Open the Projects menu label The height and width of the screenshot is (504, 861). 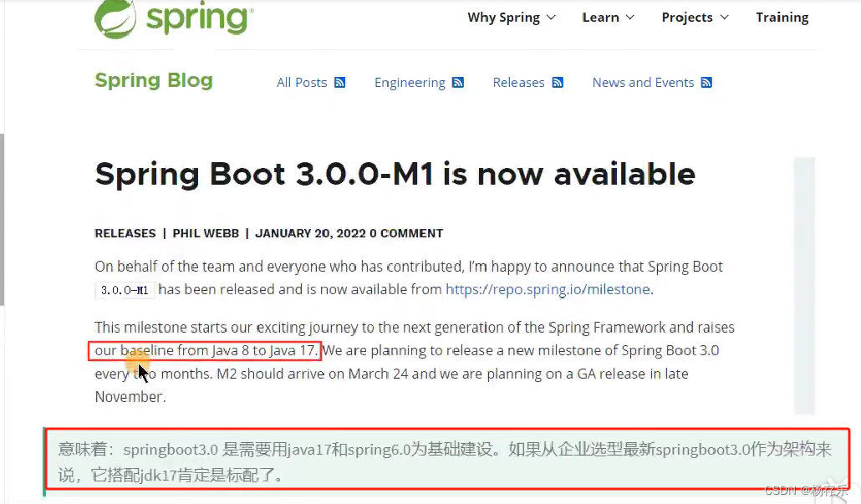(x=687, y=18)
